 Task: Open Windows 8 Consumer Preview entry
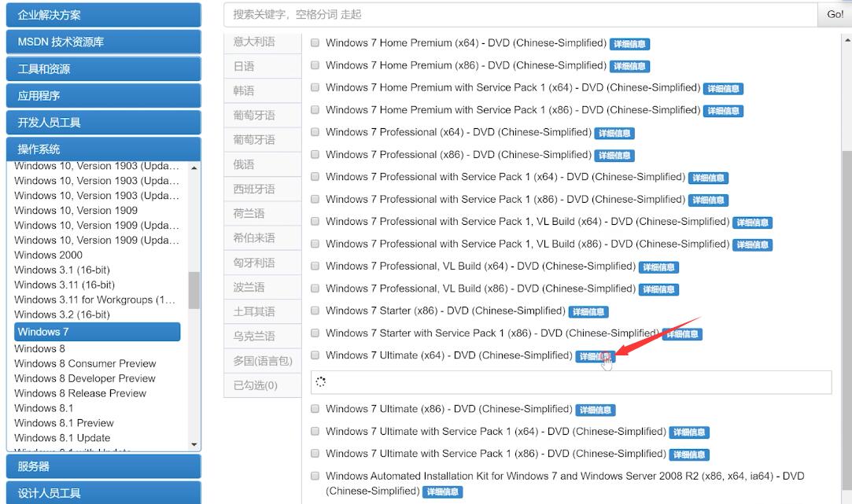coord(85,363)
